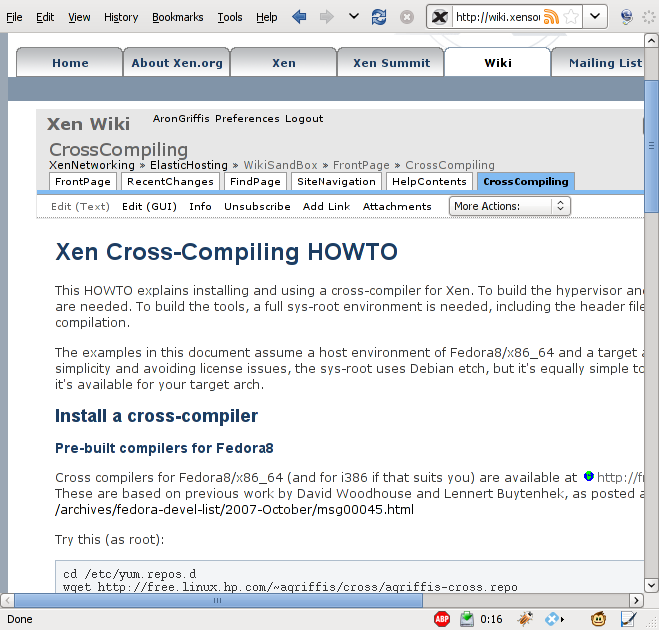Follow the XenNetworking trail link
The image size is (659, 630).
click(x=92, y=165)
